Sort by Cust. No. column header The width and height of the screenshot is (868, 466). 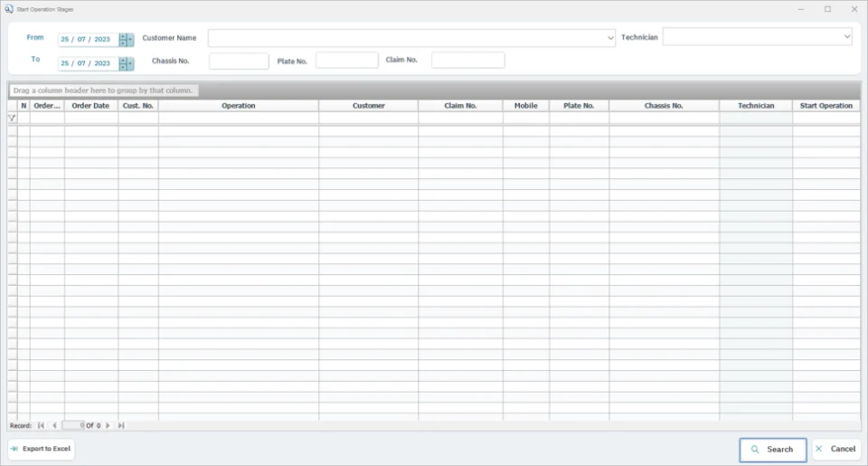(x=138, y=105)
